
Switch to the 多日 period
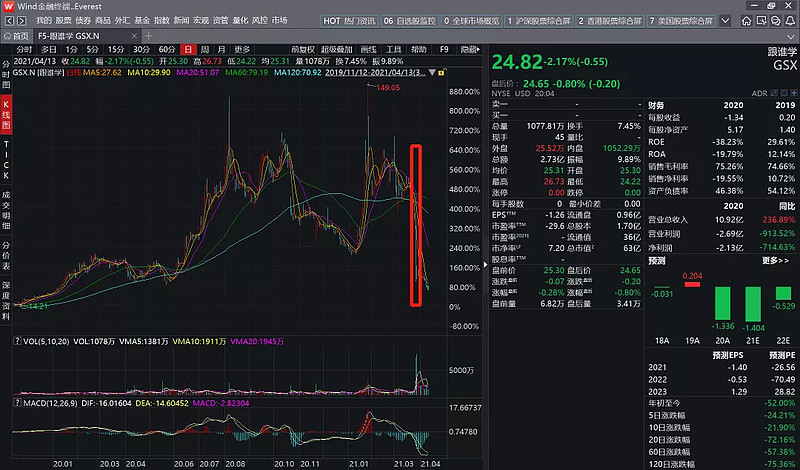(49, 50)
